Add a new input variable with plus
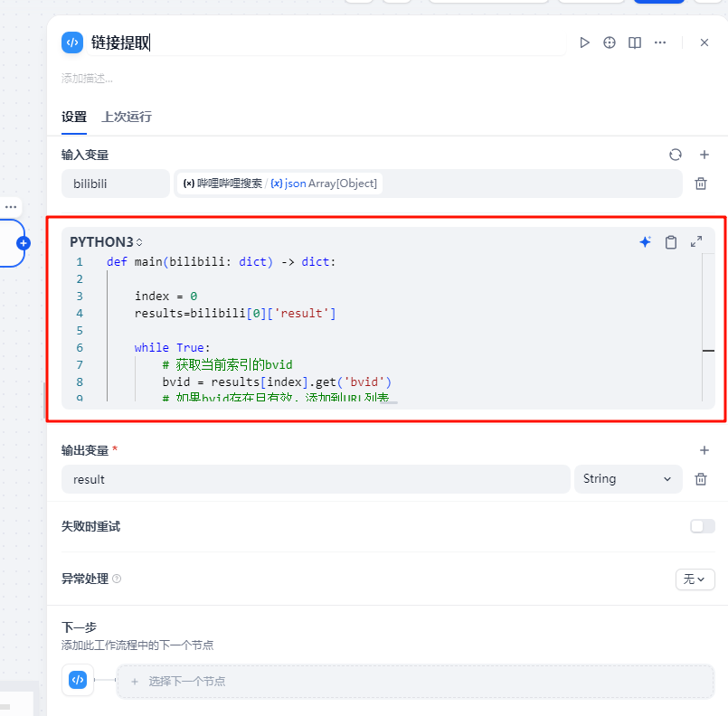Screen dimensions: 728x716 [704, 155]
